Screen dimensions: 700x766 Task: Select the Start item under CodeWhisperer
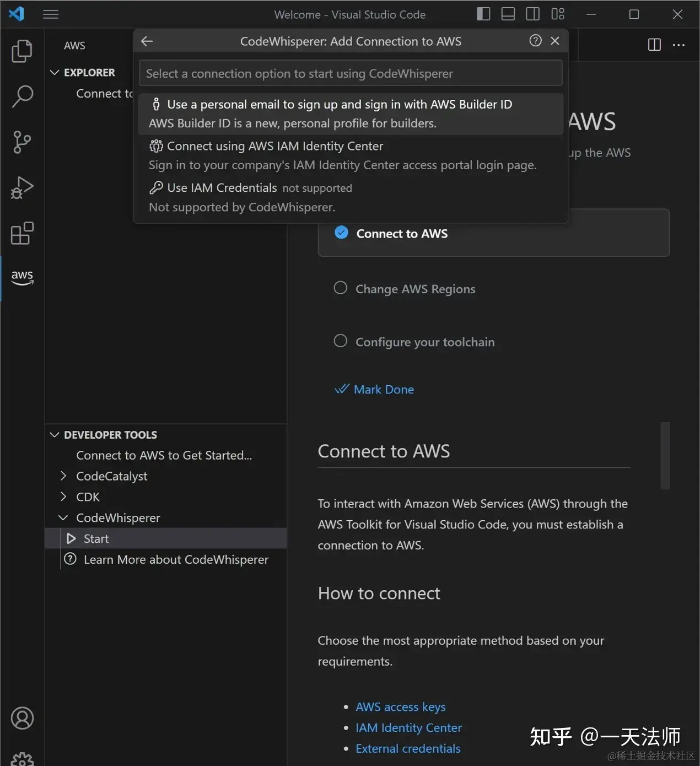[166, 538]
